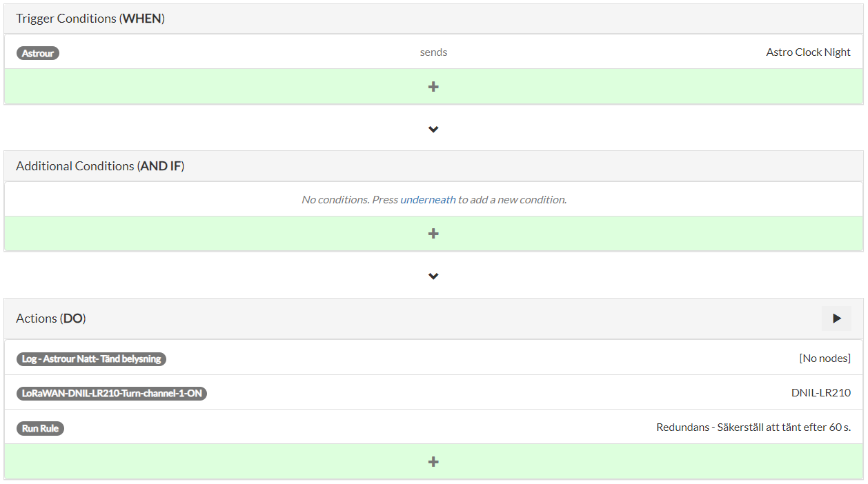Image resolution: width=868 pixels, height=484 pixels.
Task: Open the Run Rule action badge
Action: point(40,428)
